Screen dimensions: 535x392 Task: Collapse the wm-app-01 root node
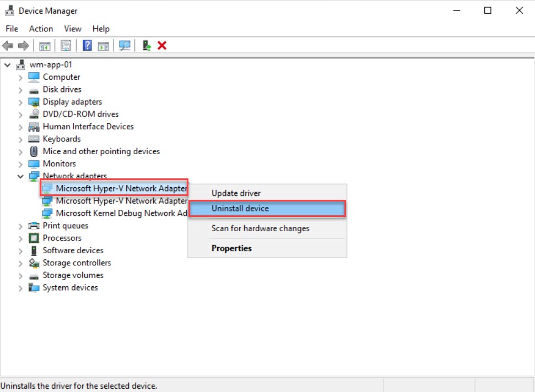click(x=7, y=65)
